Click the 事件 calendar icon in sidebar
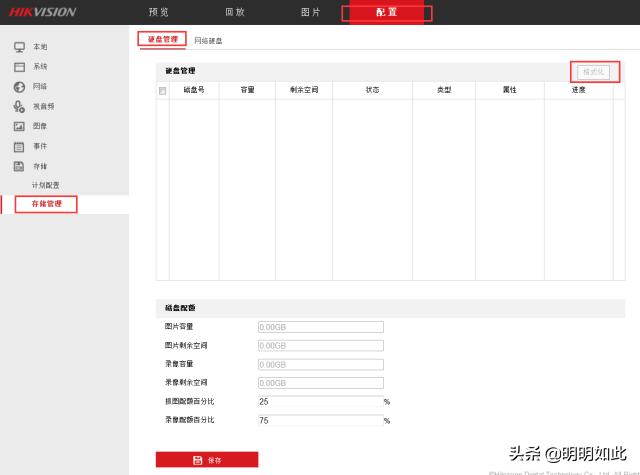 pos(19,146)
